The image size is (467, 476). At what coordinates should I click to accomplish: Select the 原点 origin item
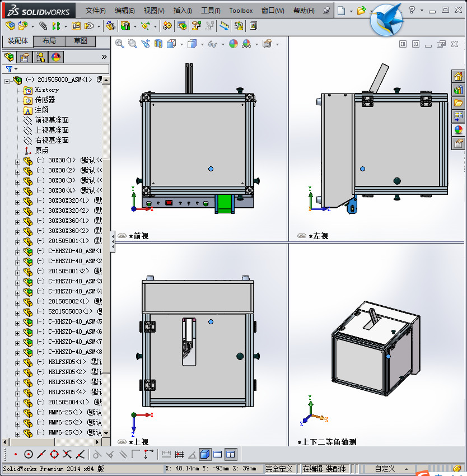41,150
